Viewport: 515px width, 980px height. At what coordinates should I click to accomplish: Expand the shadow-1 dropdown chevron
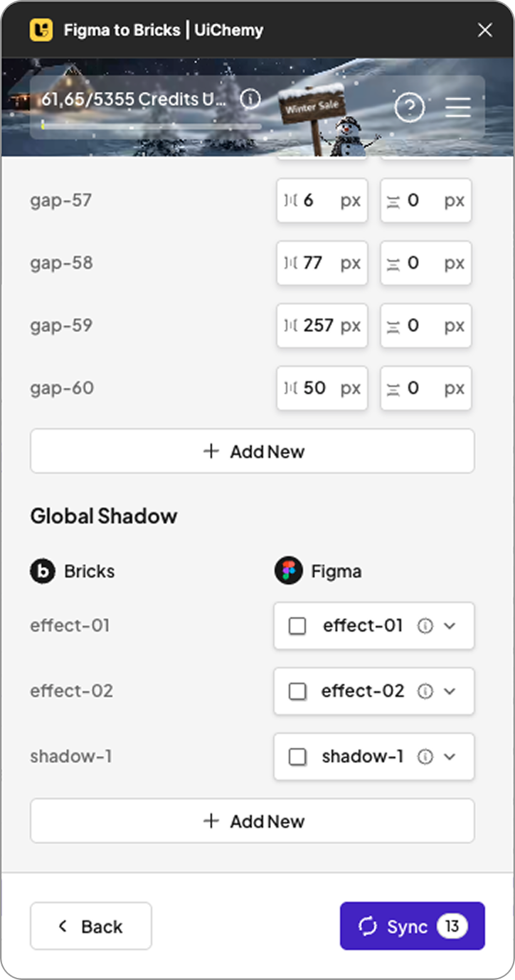tap(450, 757)
